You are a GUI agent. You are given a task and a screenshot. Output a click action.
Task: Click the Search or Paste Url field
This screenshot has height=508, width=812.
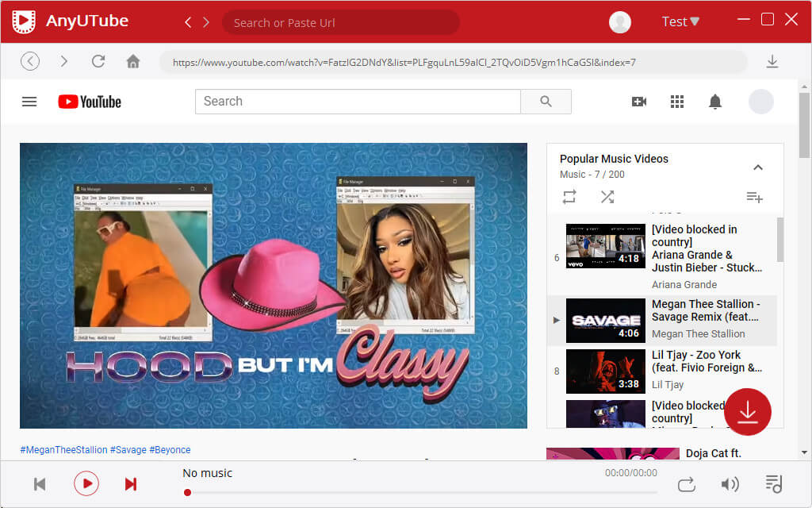point(340,23)
